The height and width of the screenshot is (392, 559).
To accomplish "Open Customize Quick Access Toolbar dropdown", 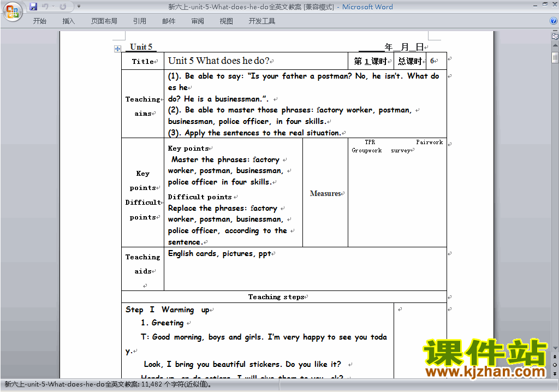I will (x=79, y=7).
